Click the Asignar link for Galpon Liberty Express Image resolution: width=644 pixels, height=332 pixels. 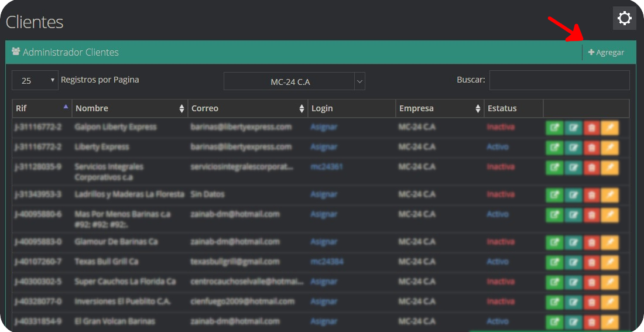pos(324,127)
